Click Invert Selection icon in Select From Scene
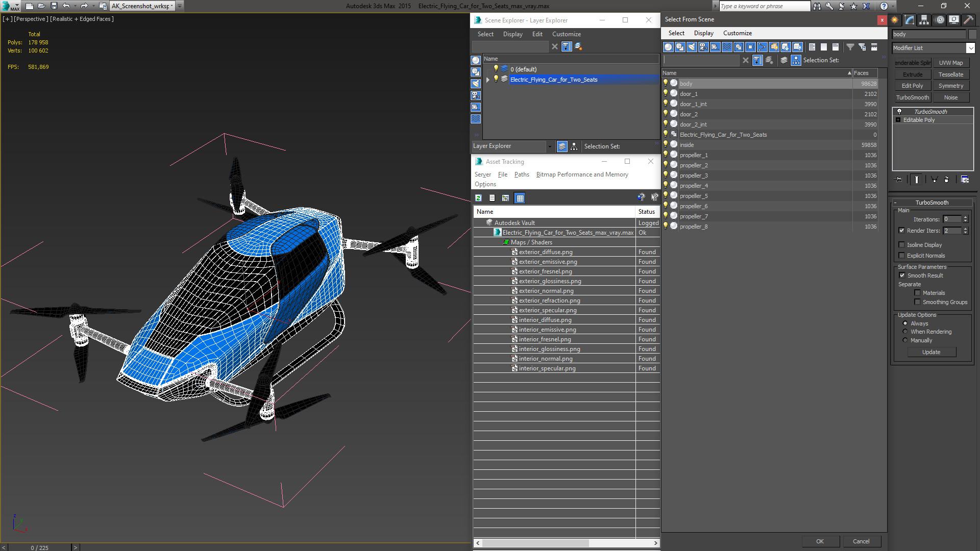The height and width of the screenshot is (551, 980). click(836, 47)
